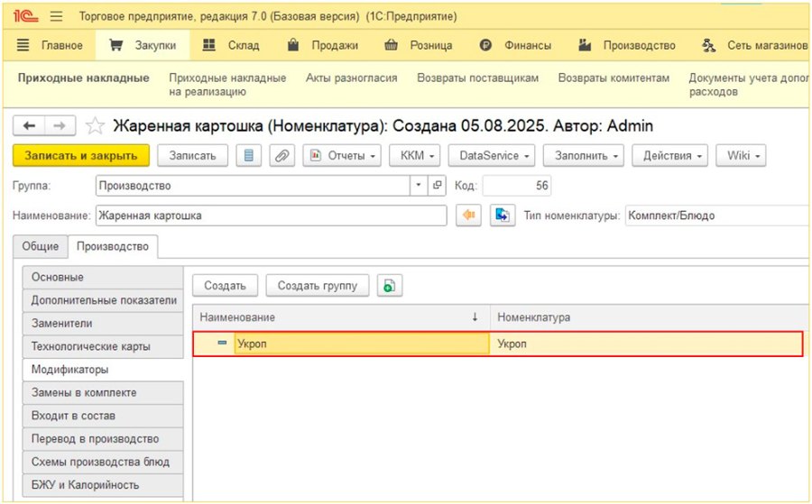
Task: Open the Группа item with open icon
Action: click(x=437, y=186)
